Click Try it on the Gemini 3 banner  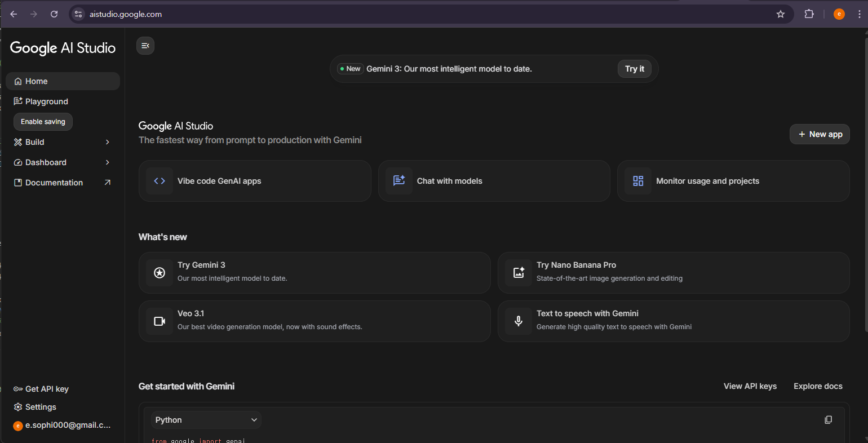[x=635, y=69]
